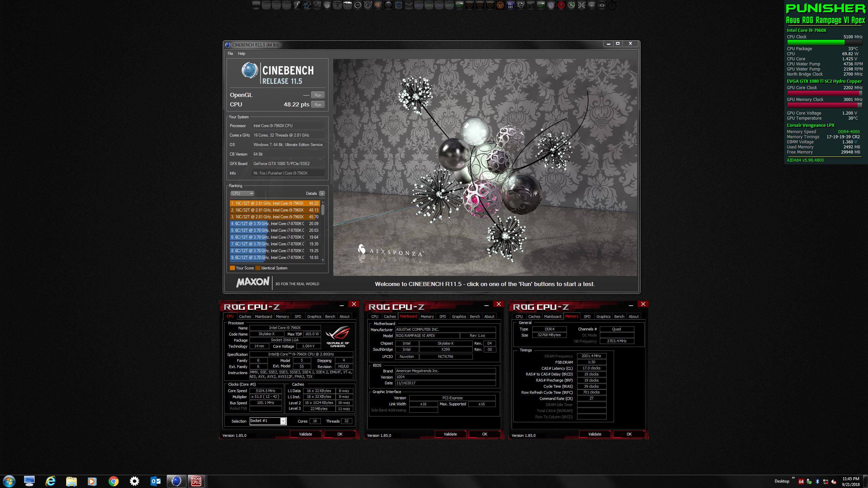Screen dimensions: 868x488
Task: Select Memory tab in the Mainboard CPU-Z window
Action: pos(427,317)
